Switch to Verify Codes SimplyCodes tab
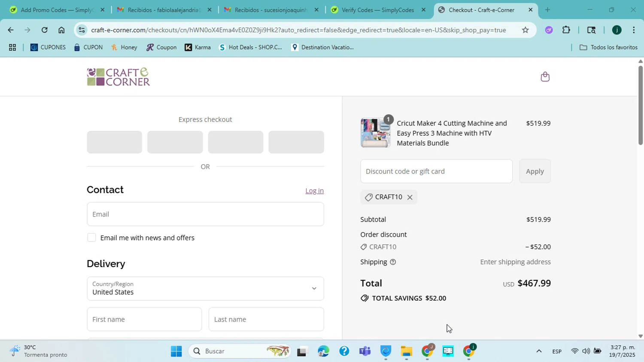644x362 pixels. click(x=378, y=10)
